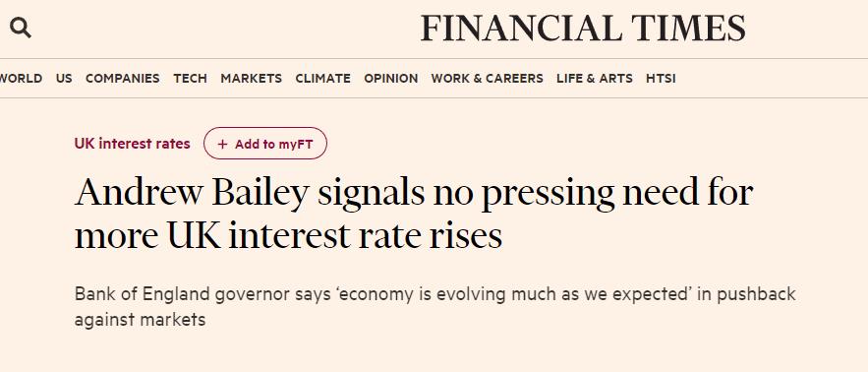Open the search magnifying glass icon
Screen dimensions: 868x372
21,28
